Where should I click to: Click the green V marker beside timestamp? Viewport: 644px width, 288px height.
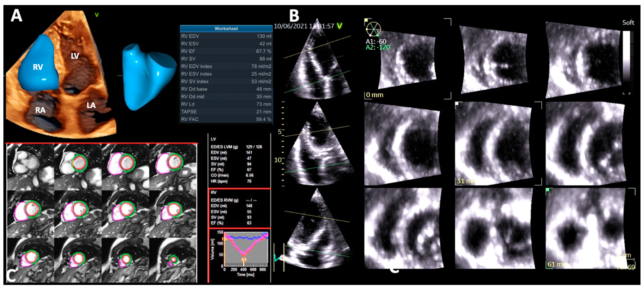[339, 26]
